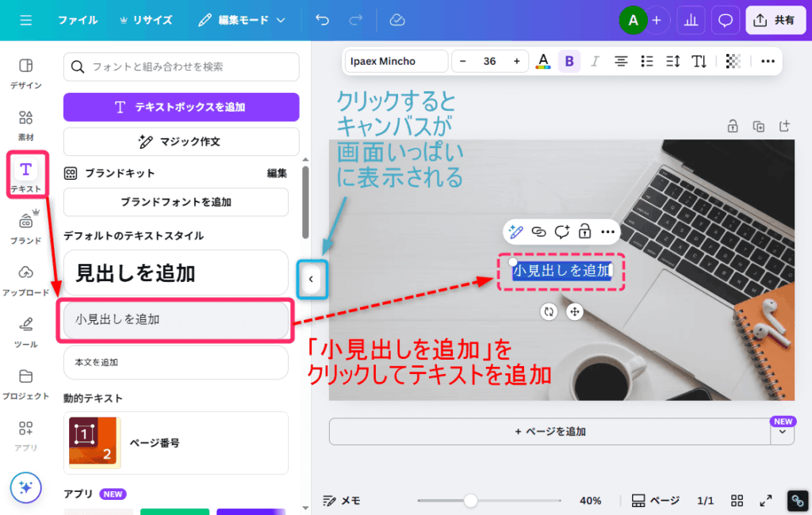Image resolution: width=812 pixels, height=515 pixels.
Task: Launch the magic assistant sparkle button
Action: tap(25, 487)
